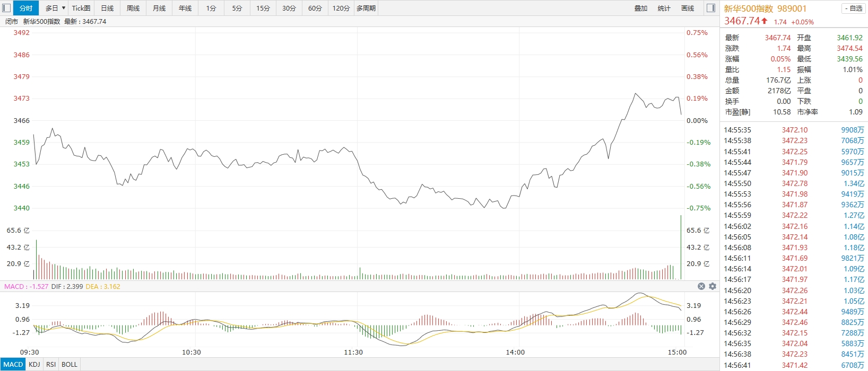Click the 统计 statistics button
Viewport: 868px width, 371px height.
click(x=664, y=8)
